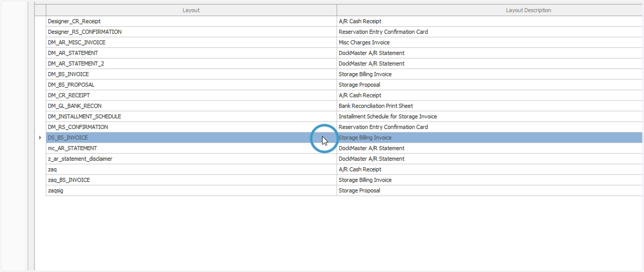Select the DM_GL_BANK_RECON layout

[x=74, y=106]
